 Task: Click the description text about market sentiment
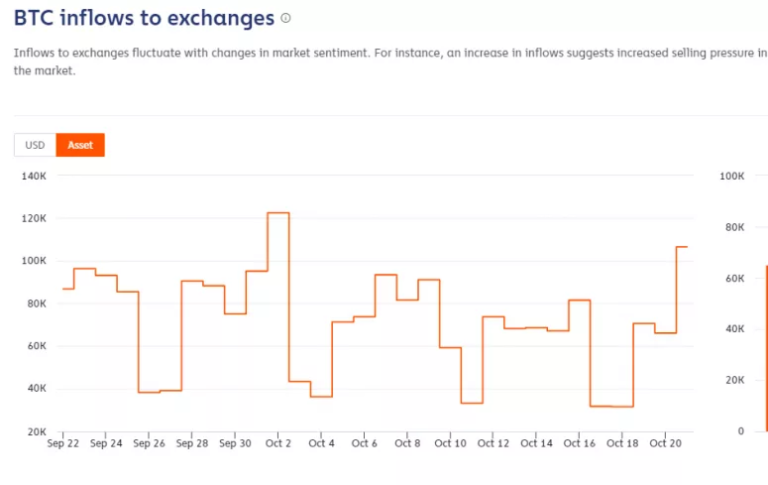click(x=390, y=62)
